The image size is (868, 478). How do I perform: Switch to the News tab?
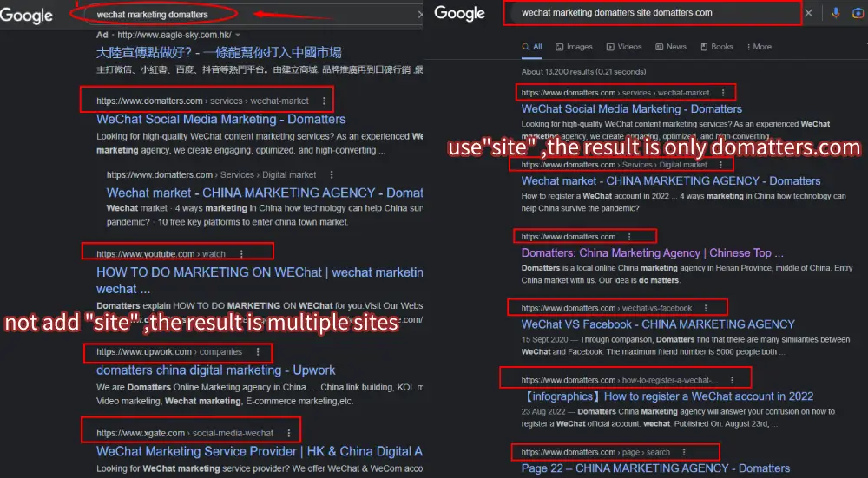[x=671, y=47]
